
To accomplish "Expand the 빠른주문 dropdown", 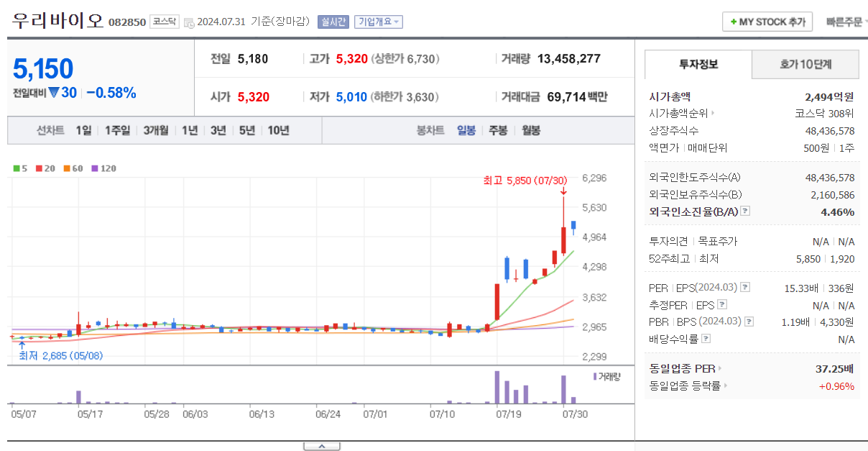I will pos(846,22).
